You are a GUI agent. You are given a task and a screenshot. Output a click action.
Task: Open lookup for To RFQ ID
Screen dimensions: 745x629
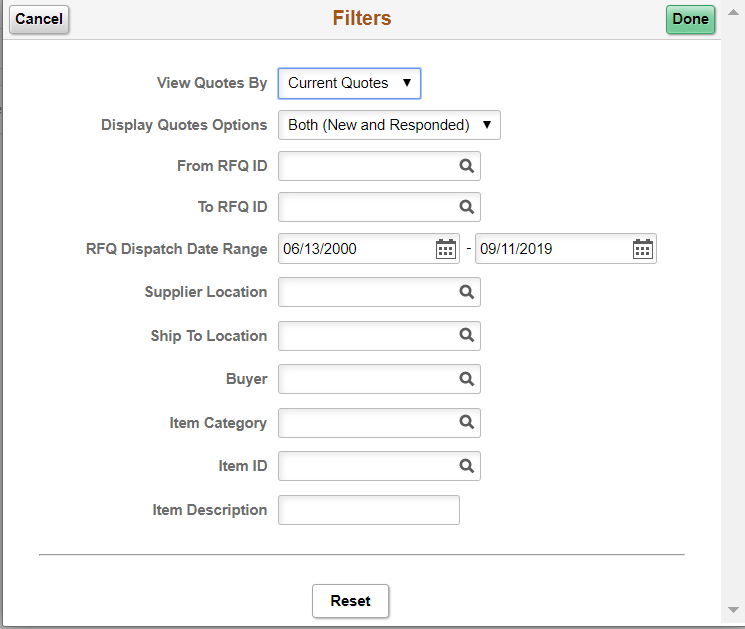point(467,207)
